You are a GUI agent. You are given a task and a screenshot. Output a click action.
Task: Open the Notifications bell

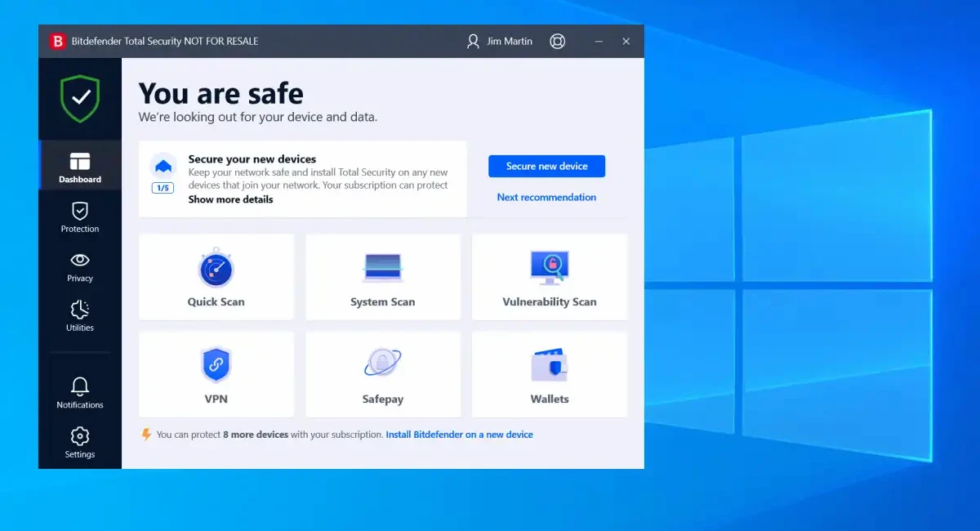click(80, 393)
